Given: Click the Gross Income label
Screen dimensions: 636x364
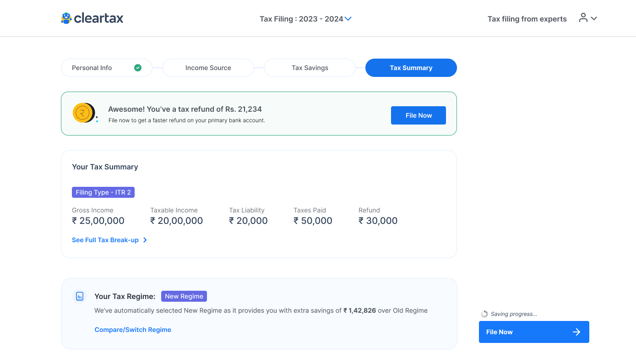Looking at the screenshot, I should [x=92, y=210].
